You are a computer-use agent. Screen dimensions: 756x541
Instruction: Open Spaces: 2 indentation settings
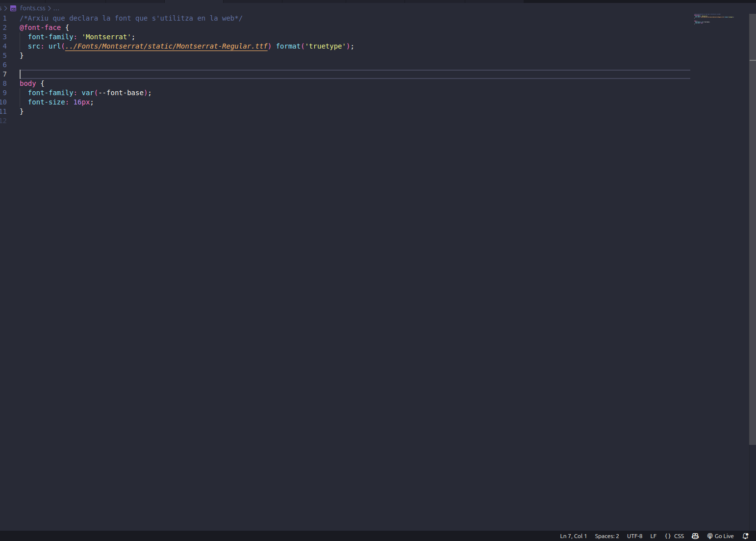tap(606, 536)
